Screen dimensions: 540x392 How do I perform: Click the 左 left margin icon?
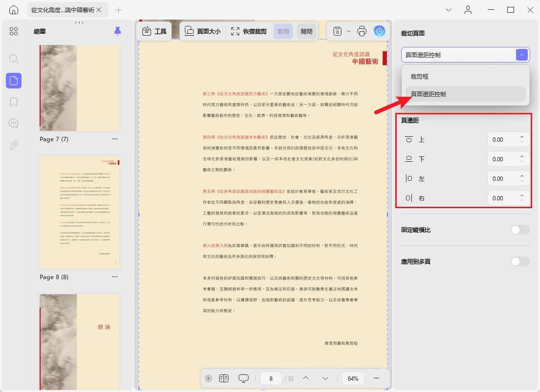click(409, 178)
